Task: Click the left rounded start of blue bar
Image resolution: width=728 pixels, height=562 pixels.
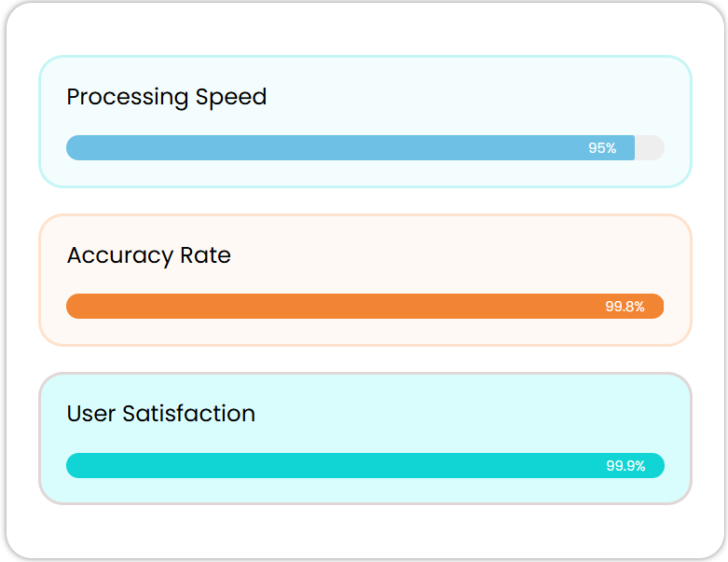Action: [74, 148]
